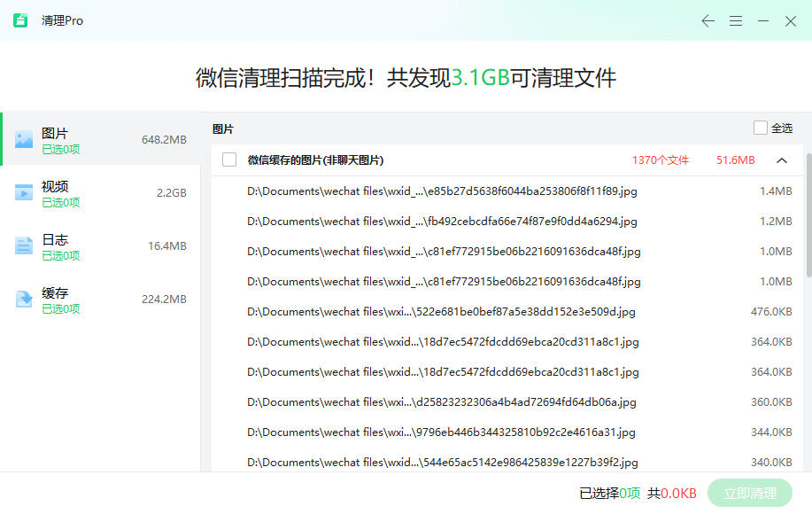Switch to the 缓存 category tab
The width and height of the screenshot is (812, 514).
coord(101,299)
